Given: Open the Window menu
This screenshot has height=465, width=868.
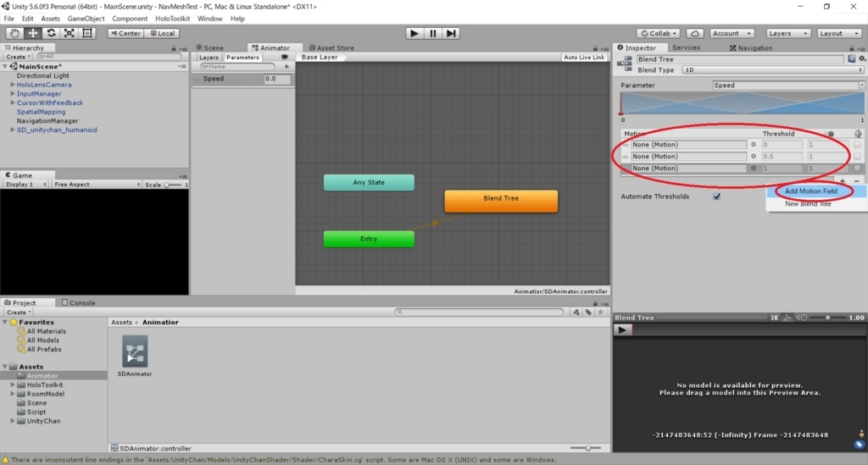Looking at the screenshot, I should point(210,19).
